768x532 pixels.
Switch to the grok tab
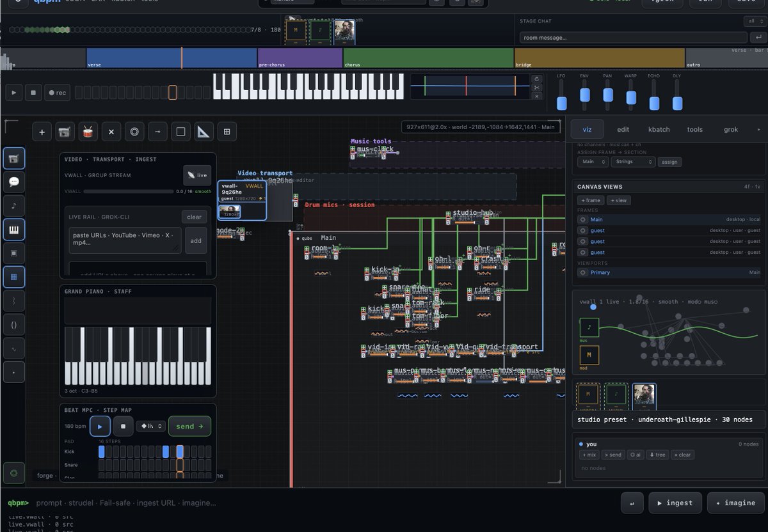point(731,129)
